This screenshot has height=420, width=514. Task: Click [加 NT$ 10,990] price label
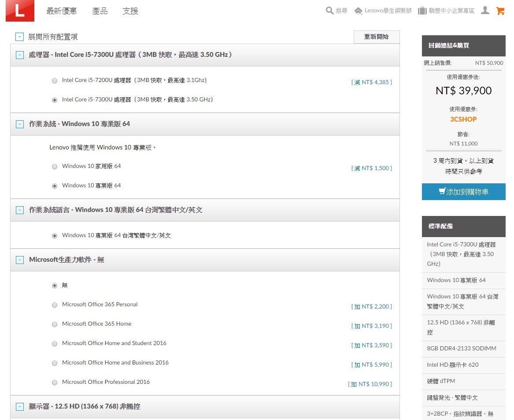click(x=370, y=384)
